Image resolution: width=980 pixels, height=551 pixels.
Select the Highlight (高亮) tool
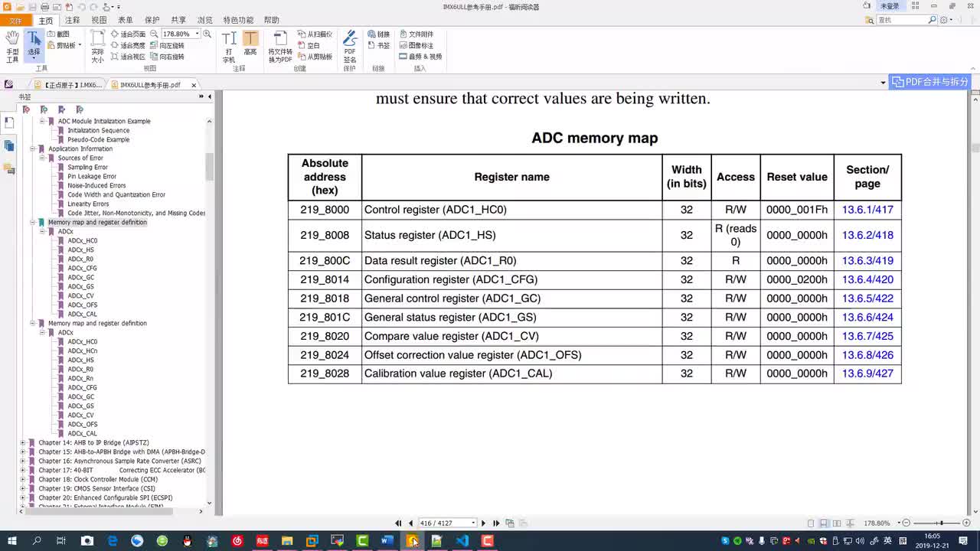[250, 43]
